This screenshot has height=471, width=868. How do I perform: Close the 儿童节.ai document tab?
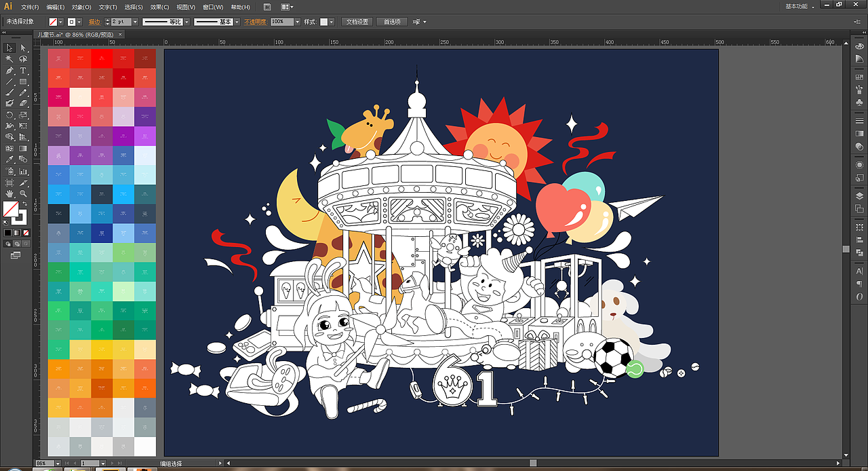point(121,33)
